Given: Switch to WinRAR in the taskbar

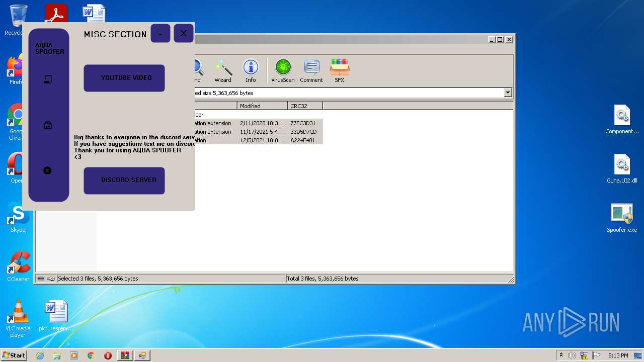Looking at the screenshot, I should (125, 355).
